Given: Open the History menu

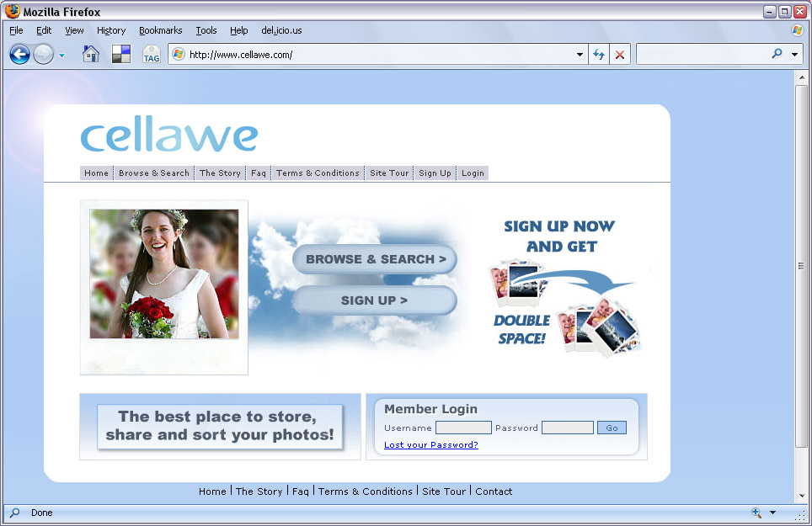Looking at the screenshot, I should [111, 30].
